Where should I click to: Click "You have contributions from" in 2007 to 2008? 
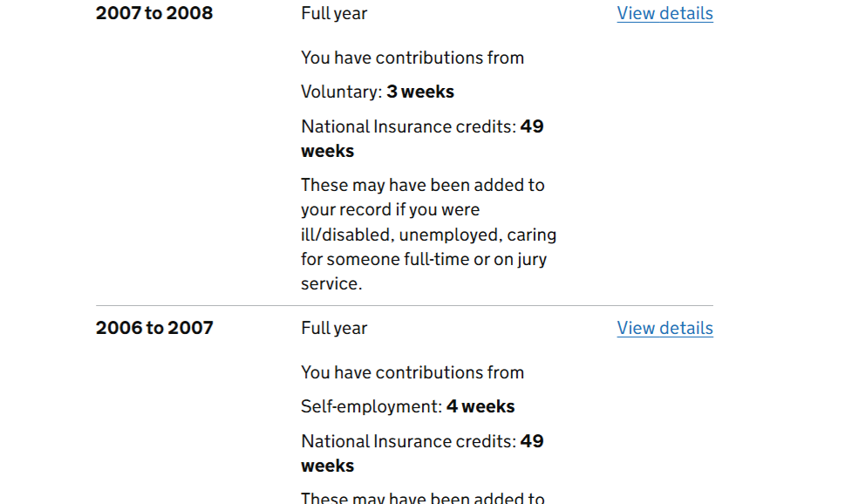(x=412, y=58)
